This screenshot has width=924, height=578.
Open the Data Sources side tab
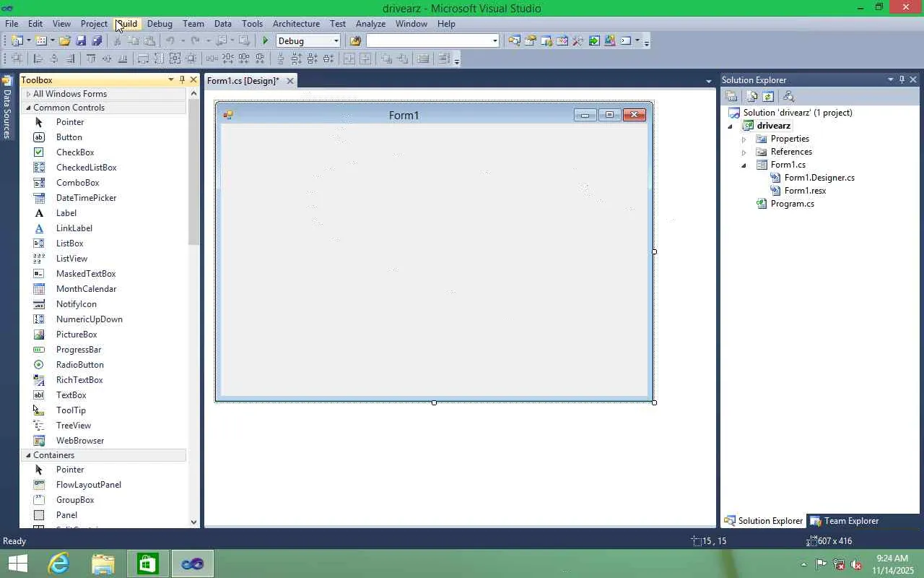(x=6, y=107)
